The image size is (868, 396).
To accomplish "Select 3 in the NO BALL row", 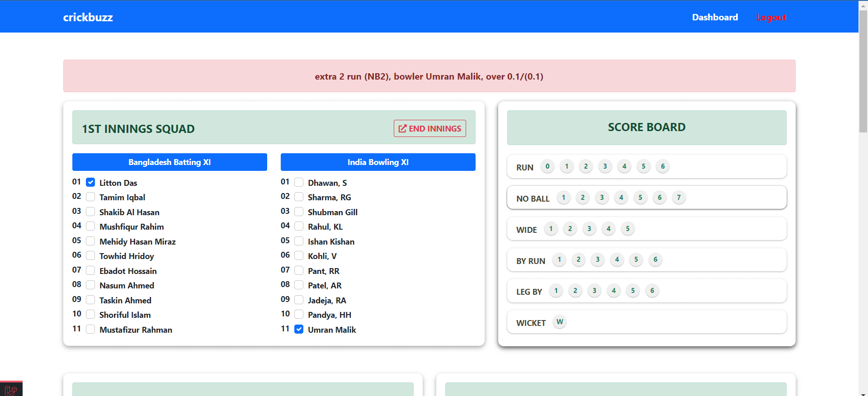I will (x=602, y=198).
